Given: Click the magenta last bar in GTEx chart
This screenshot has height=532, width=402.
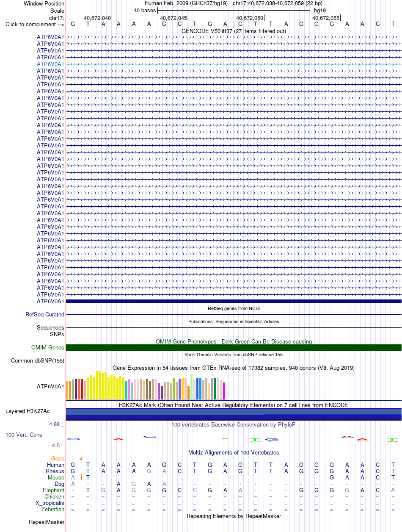Looking at the screenshot, I should click(x=224, y=391).
